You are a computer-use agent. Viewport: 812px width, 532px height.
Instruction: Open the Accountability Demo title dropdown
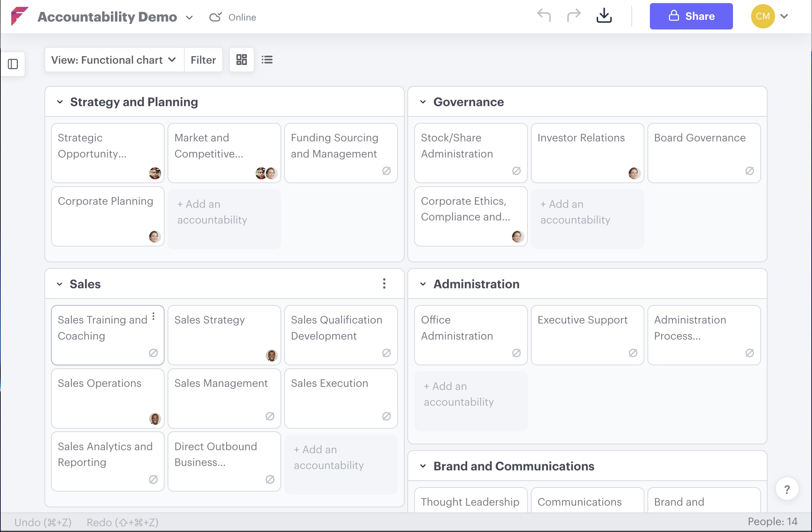(189, 17)
